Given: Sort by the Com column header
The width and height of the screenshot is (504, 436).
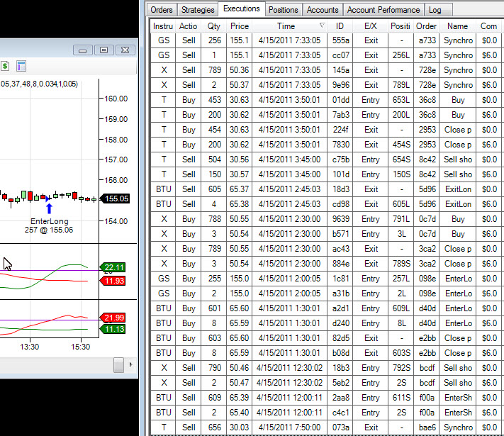Looking at the screenshot, I should 488,26.
